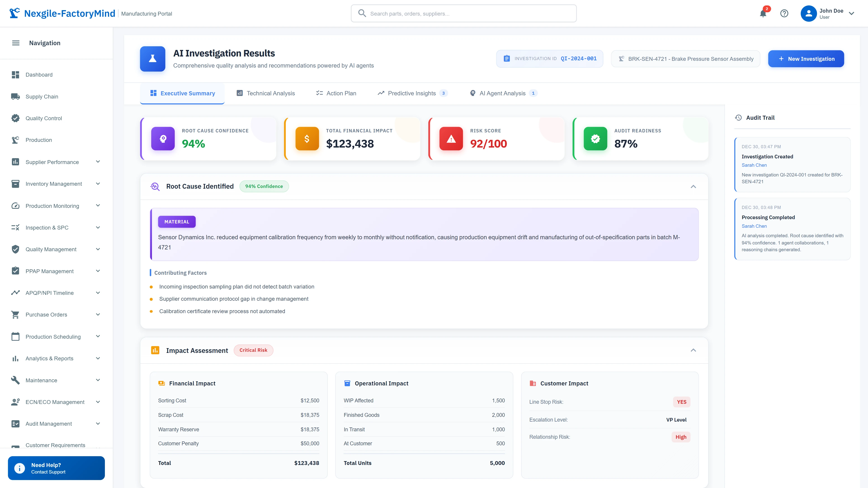This screenshot has width=868, height=488.
Task: Expand the Inventory Management section
Action: coord(98,183)
